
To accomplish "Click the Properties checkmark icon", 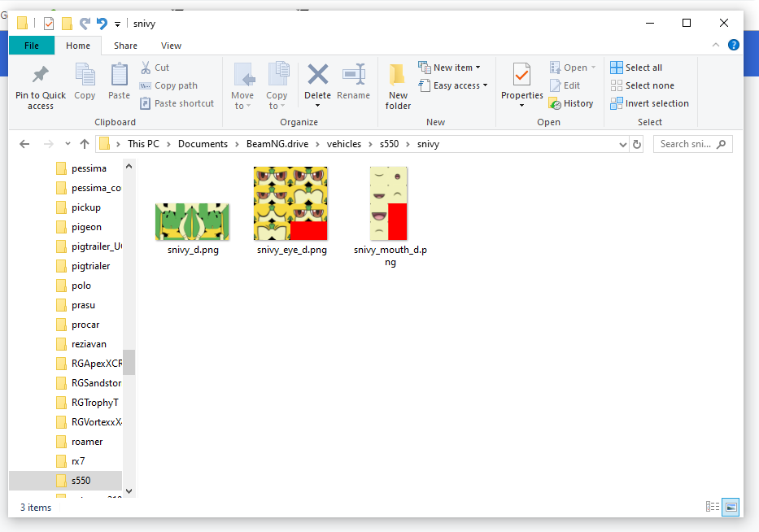I will click(521, 75).
